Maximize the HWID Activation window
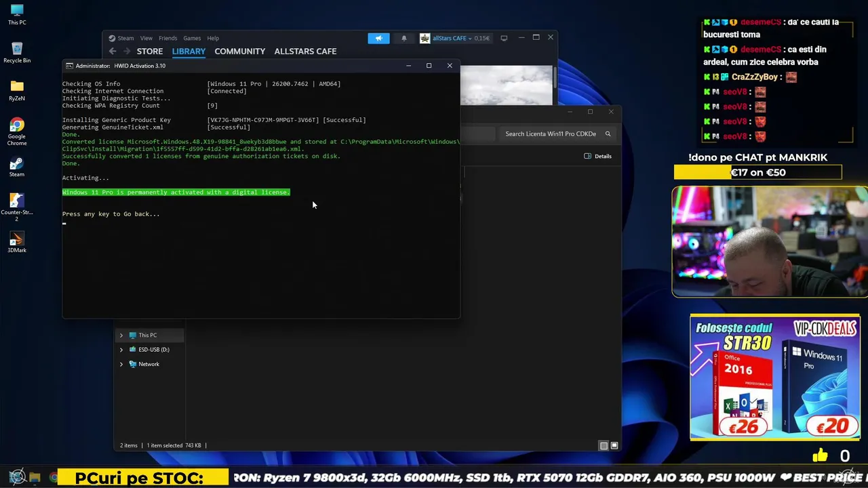This screenshot has width=868, height=488. (x=429, y=66)
